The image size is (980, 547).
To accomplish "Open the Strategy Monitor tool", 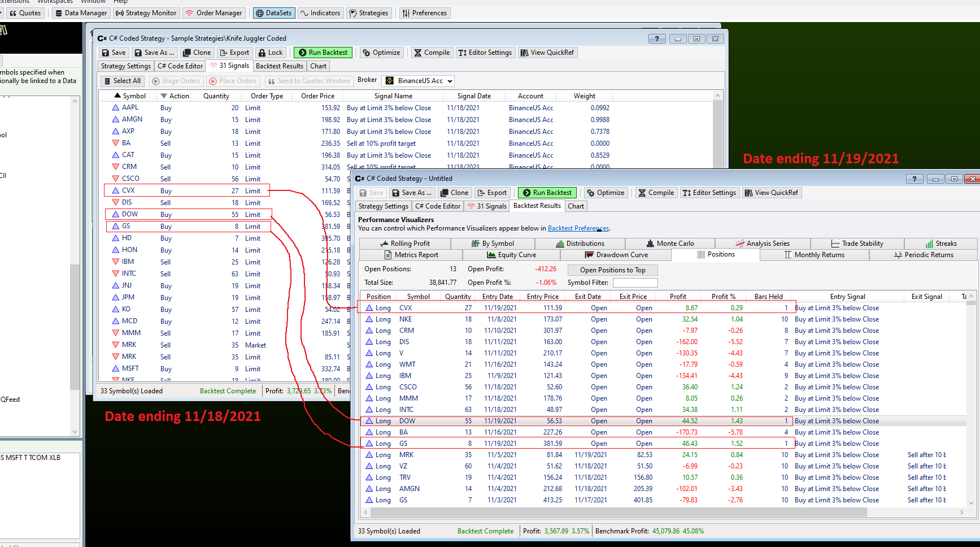I will click(146, 13).
